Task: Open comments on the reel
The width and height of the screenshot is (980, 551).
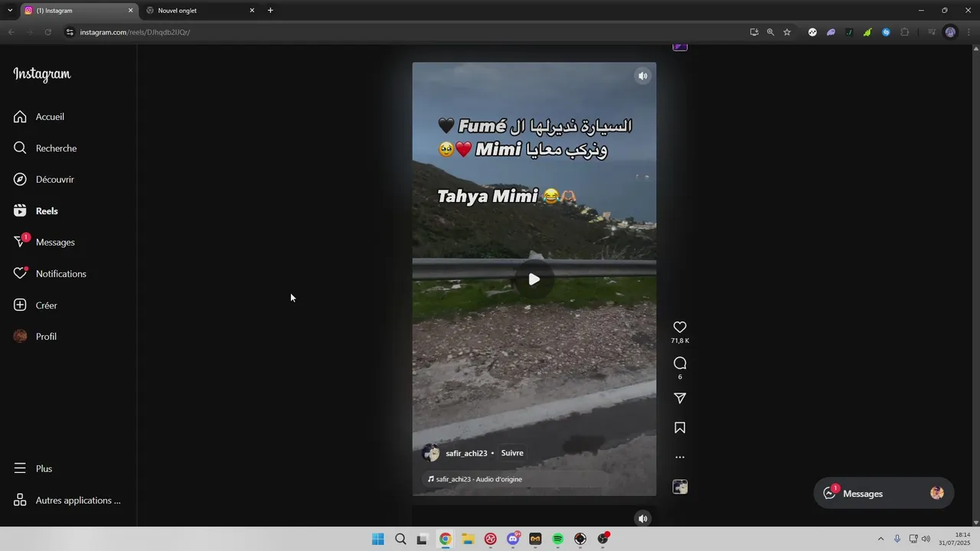Action: [x=680, y=364]
